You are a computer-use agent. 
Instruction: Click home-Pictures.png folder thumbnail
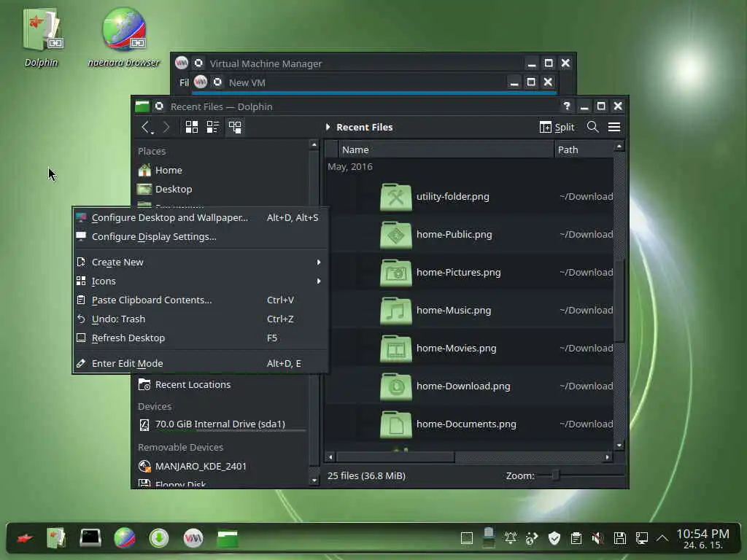[396, 273]
